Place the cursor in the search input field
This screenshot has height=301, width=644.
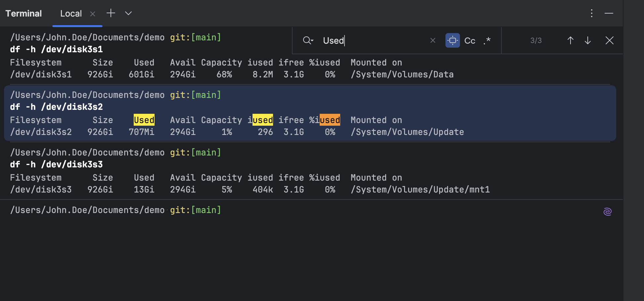click(364, 40)
